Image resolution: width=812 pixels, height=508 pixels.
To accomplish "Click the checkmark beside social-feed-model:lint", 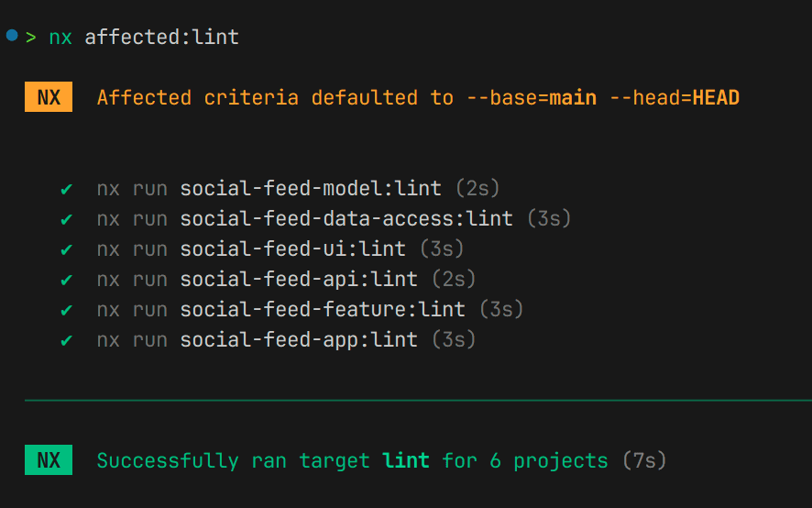I will pyautogui.click(x=66, y=189).
